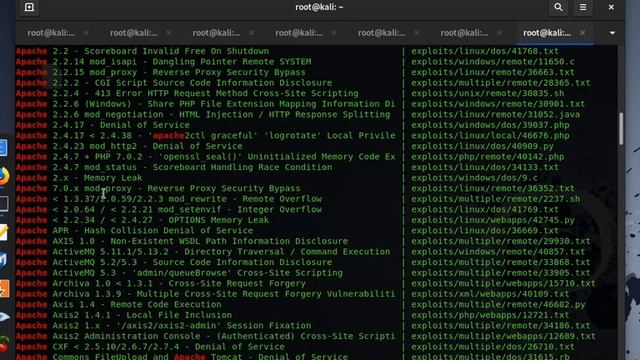This screenshot has height=360, width=640.
Task: Click 'APR - Hash Collision Denial of Service'
Action: coord(153,231)
